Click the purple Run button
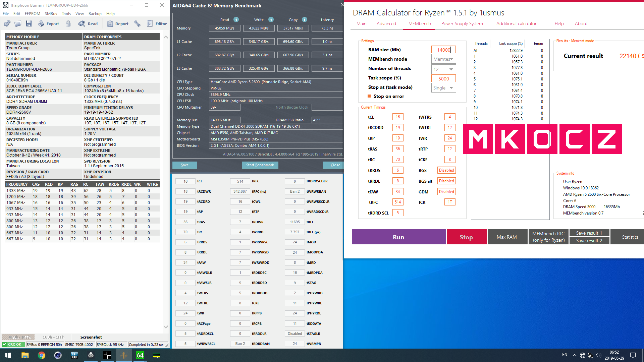This screenshot has height=362, width=644. [399, 237]
